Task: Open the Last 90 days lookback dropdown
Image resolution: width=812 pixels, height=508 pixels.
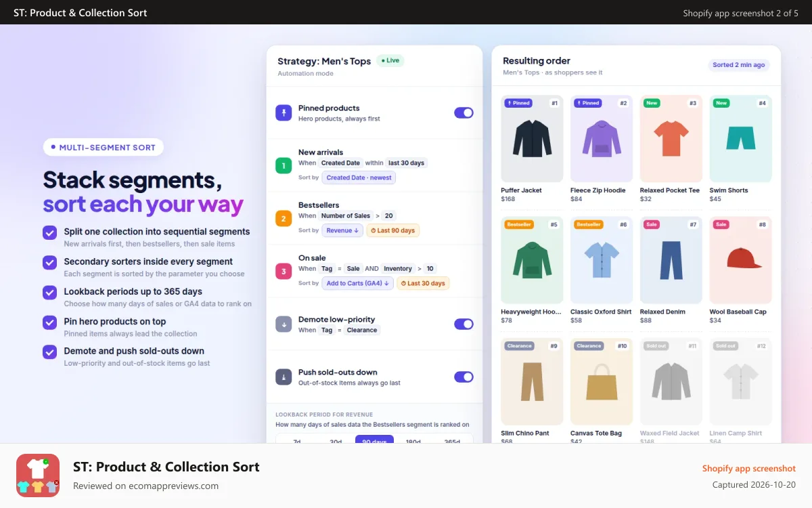Action: (393, 230)
